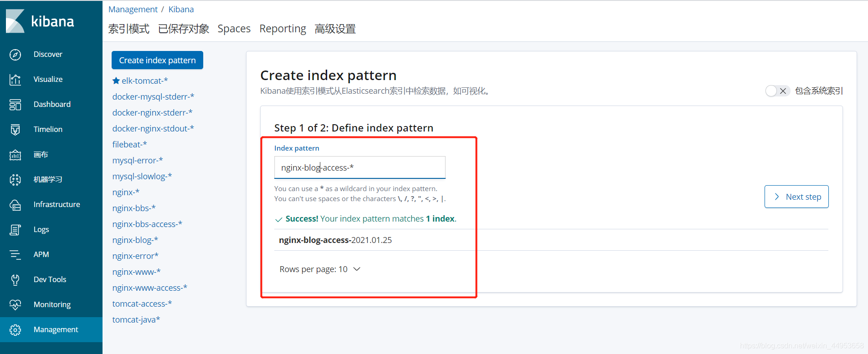Click the default star icon beside elk-tomcat-*

click(x=116, y=81)
